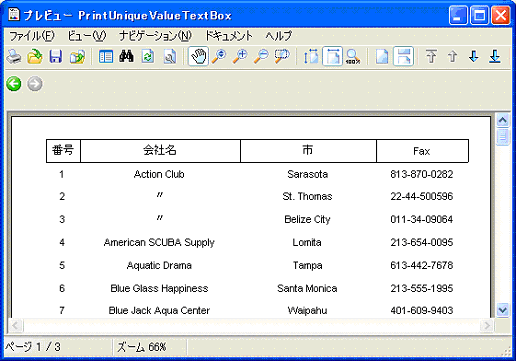Click Blue Jack Aqua Center cell
The width and height of the screenshot is (518, 362).
159,311
